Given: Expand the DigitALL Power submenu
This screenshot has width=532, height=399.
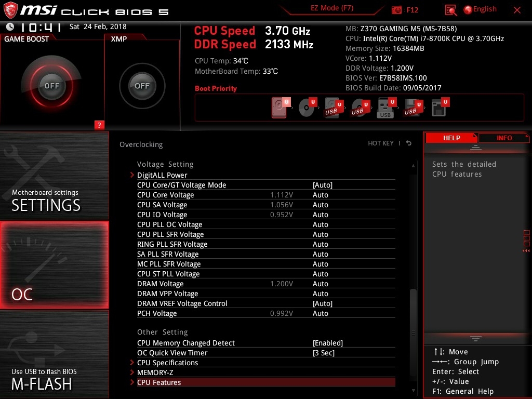Looking at the screenshot, I should coord(162,175).
